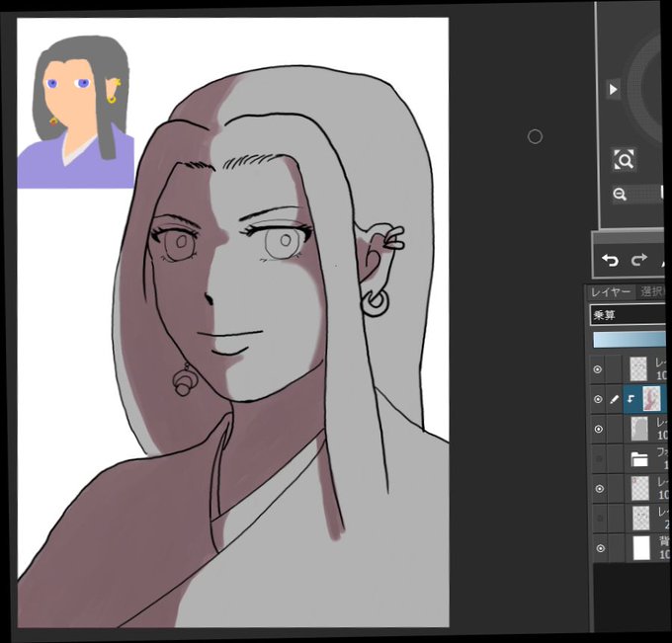The image size is (672, 643).
Task: Click the Undo arrow icon
Action: (610, 260)
